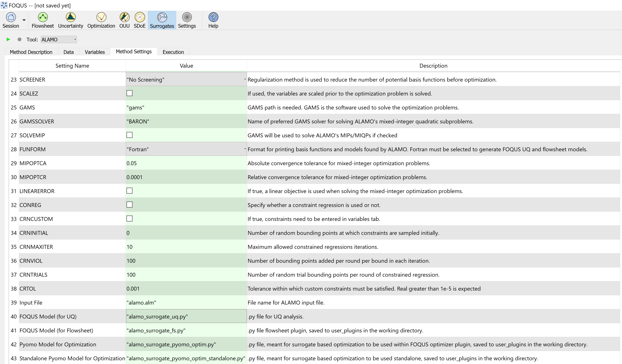622x364 pixels.
Task: Open the Flowsheet editor icon
Action: click(x=43, y=17)
